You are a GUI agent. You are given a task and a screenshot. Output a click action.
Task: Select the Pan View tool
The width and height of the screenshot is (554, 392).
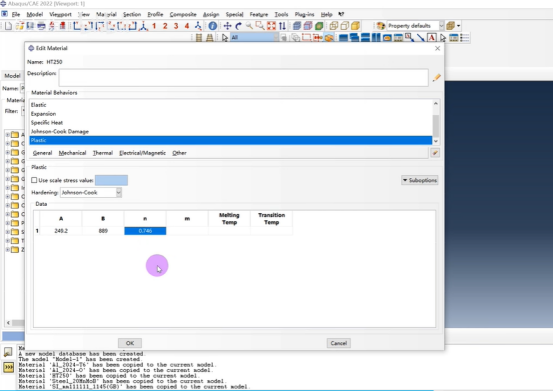[228, 26]
